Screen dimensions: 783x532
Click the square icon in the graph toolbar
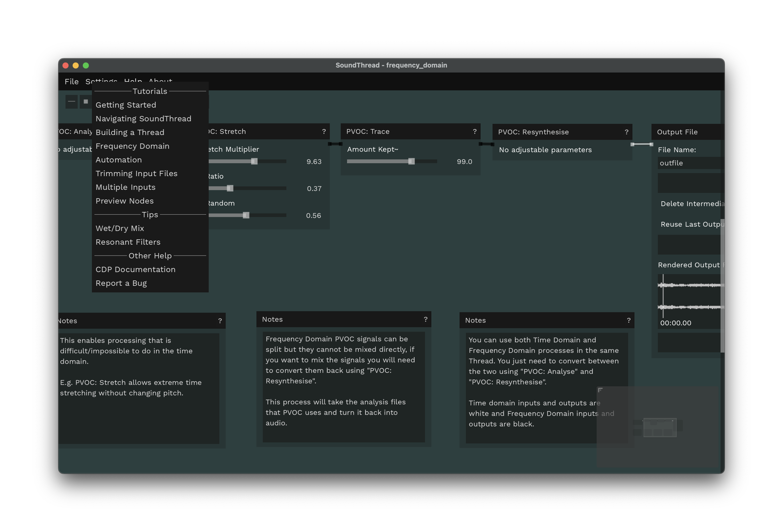(x=86, y=102)
